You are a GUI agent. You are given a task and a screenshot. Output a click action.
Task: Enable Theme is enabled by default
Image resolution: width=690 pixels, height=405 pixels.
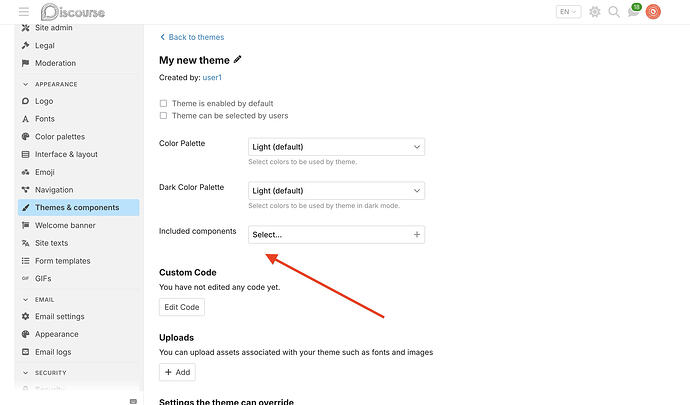coord(163,103)
